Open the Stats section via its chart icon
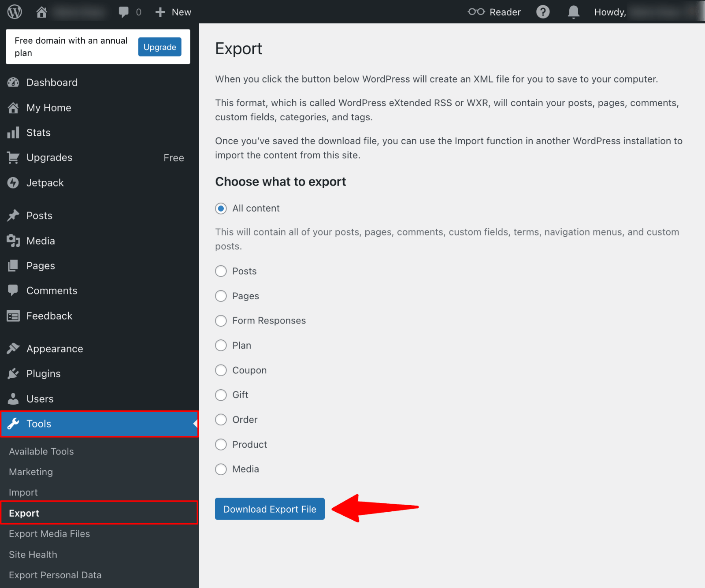 coord(13,132)
